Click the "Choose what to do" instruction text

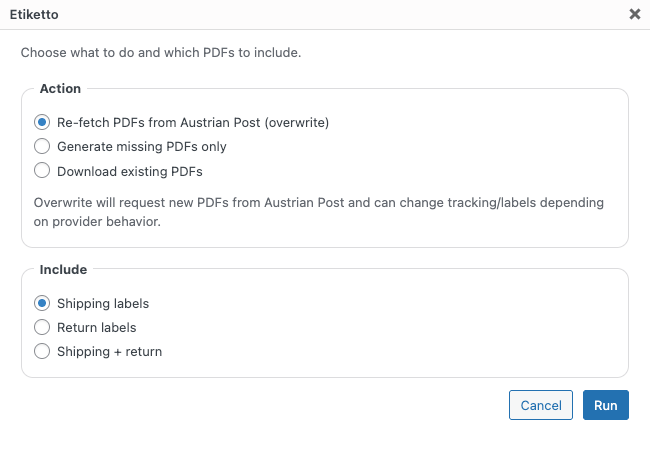(x=161, y=52)
